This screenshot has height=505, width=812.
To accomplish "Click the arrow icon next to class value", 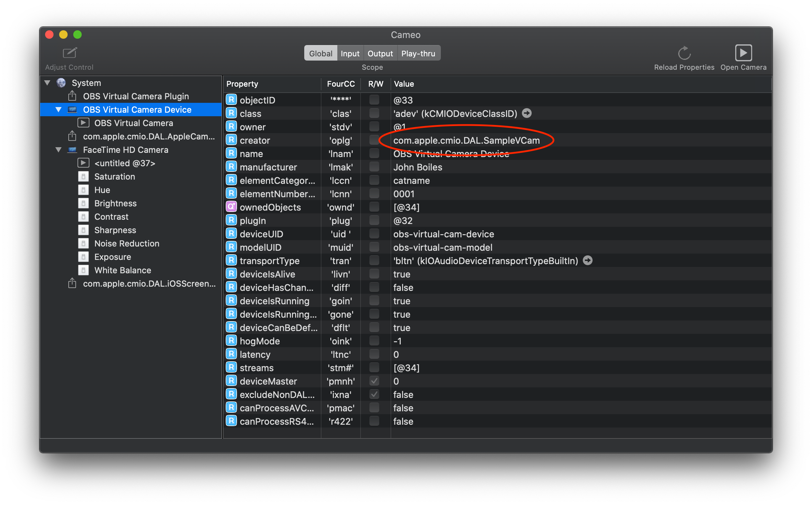I will (x=527, y=113).
